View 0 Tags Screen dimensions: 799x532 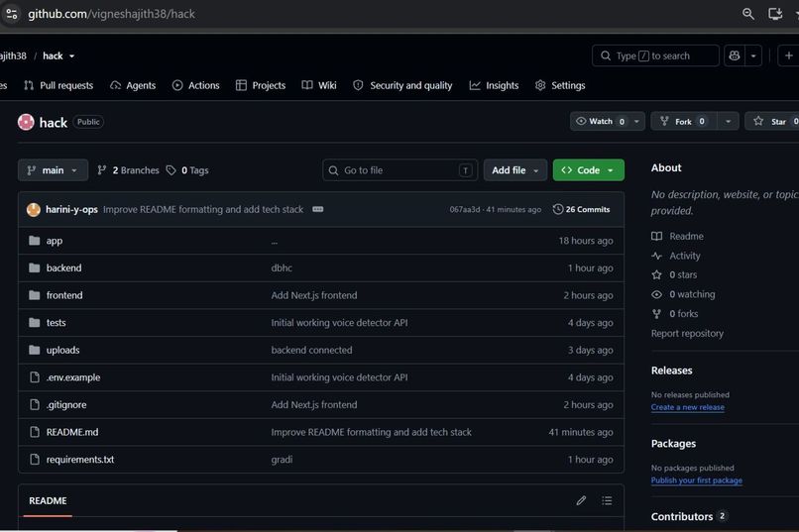(187, 170)
